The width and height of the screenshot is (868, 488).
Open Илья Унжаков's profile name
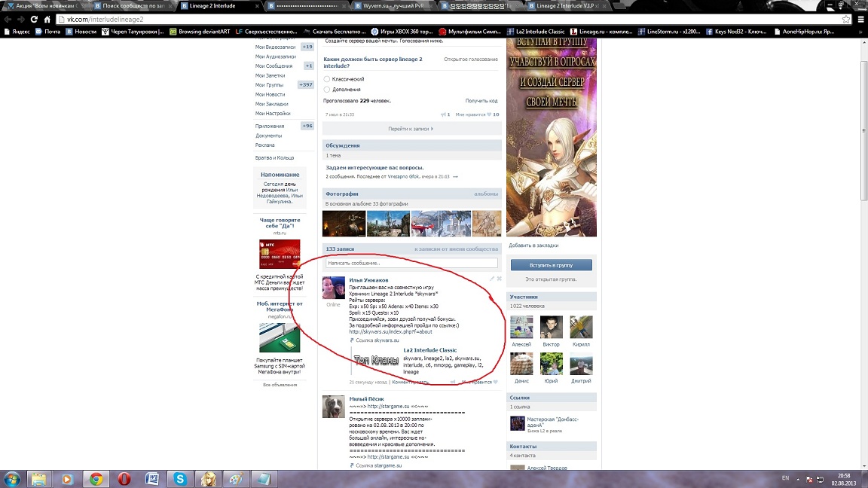(x=368, y=280)
